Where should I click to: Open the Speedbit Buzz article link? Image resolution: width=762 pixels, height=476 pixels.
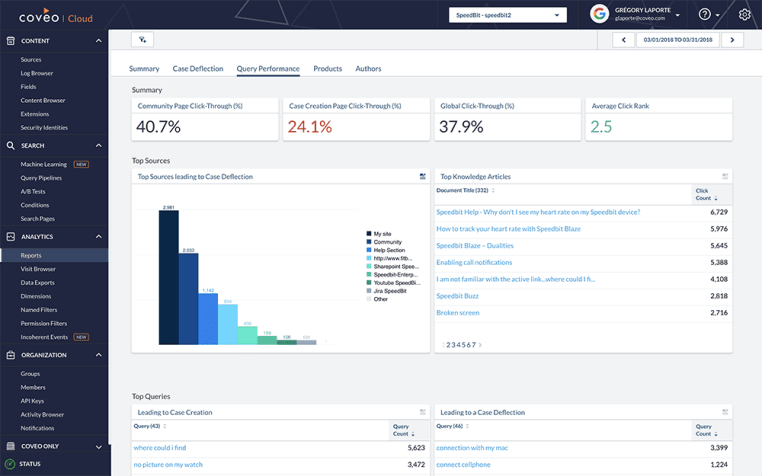pyautogui.click(x=457, y=296)
